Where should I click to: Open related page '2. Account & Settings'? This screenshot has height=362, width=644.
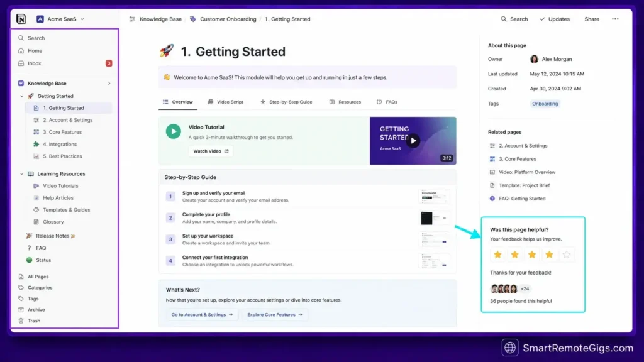click(518, 146)
